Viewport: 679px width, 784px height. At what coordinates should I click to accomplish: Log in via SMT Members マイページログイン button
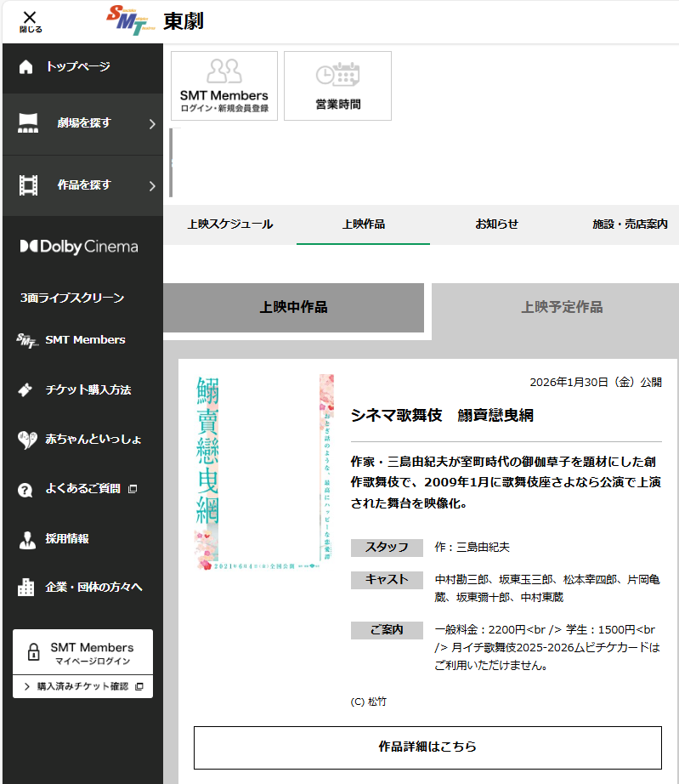[x=83, y=652]
